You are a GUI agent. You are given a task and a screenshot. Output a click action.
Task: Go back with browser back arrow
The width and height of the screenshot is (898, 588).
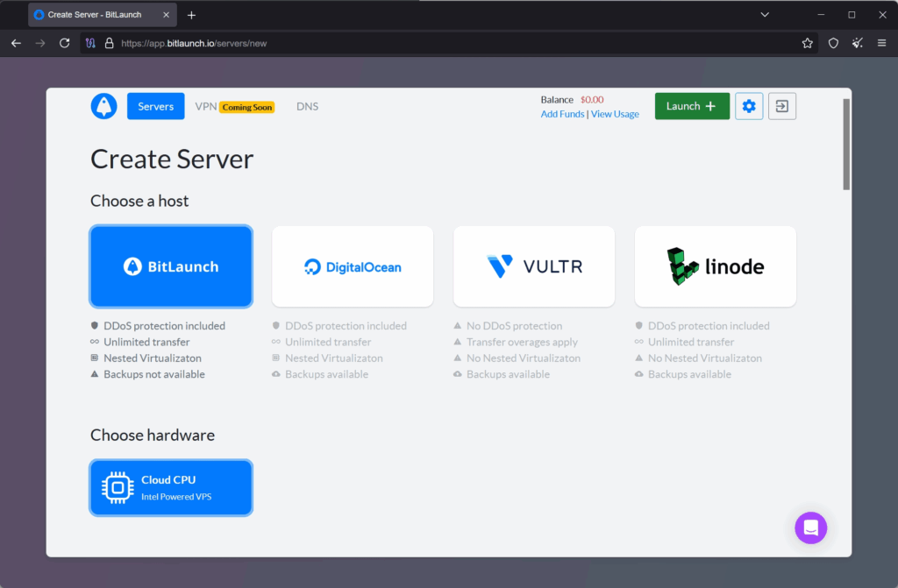tap(16, 44)
